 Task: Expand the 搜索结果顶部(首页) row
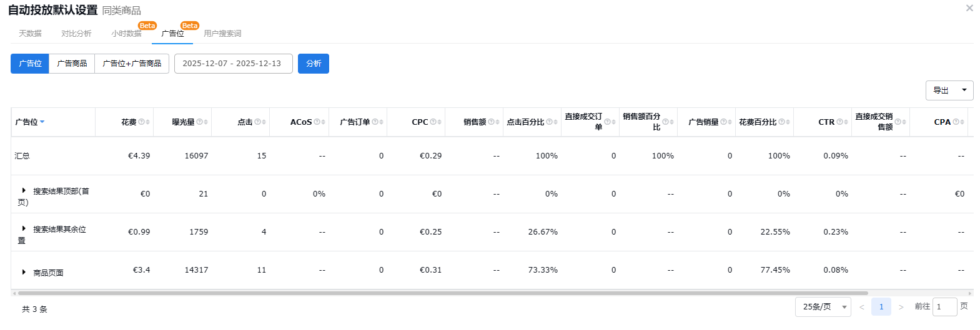24,191
